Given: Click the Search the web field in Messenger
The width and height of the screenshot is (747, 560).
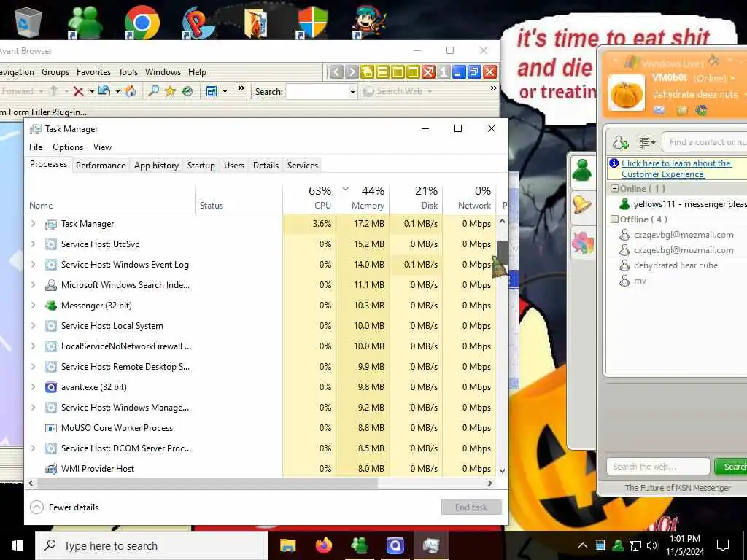Looking at the screenshot, I should coord(658,467).
